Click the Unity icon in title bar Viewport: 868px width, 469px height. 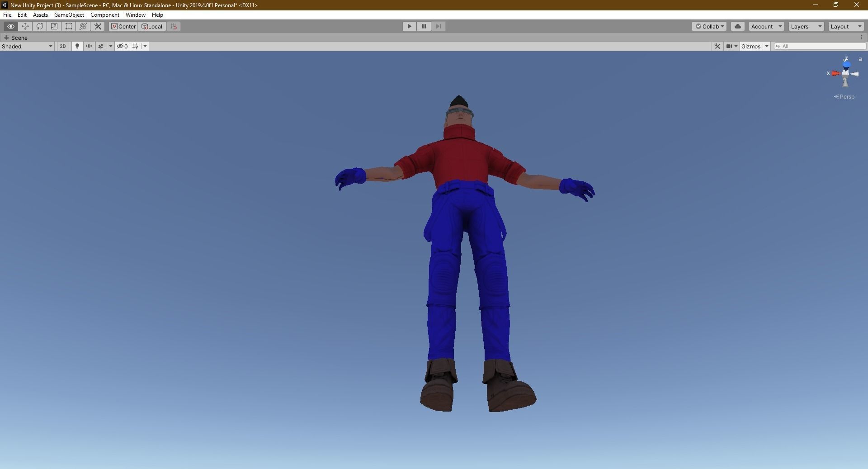tap(5, 5)
